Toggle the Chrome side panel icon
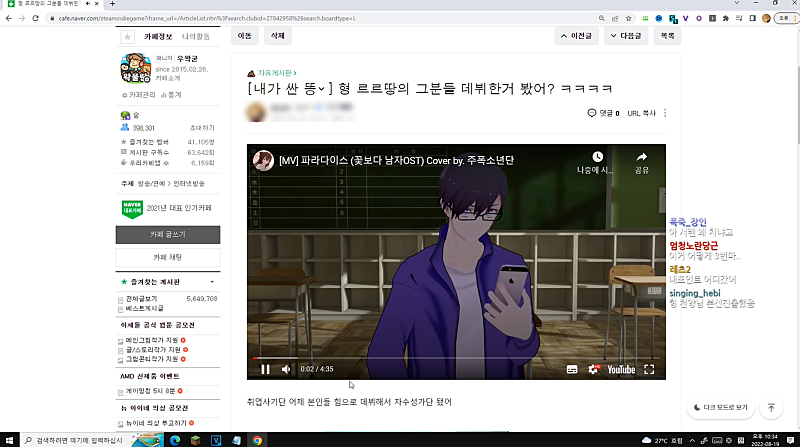The image size is (800, 447). 753,18
